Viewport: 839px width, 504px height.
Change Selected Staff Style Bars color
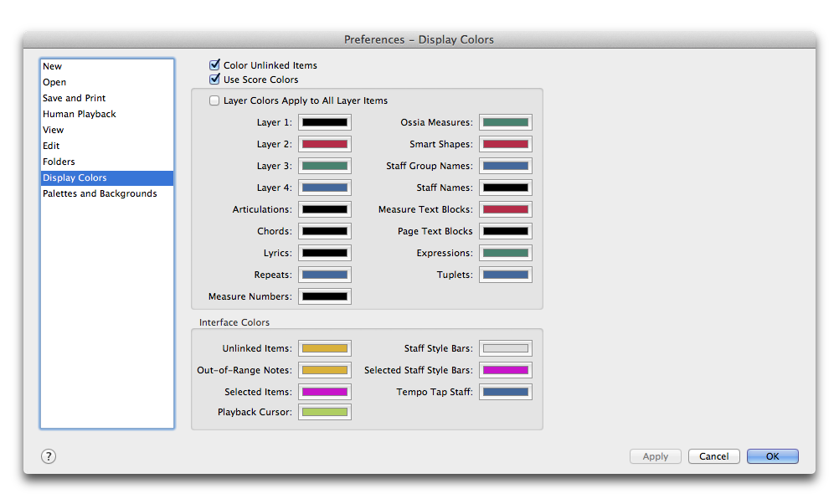click(x=506, y=370)
